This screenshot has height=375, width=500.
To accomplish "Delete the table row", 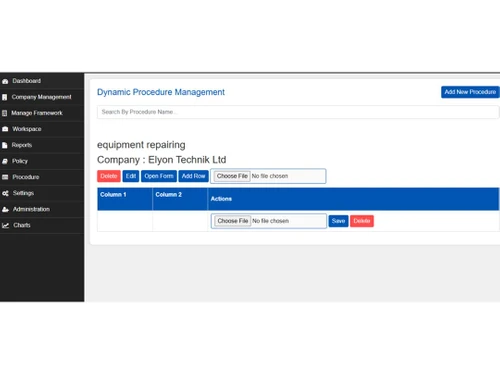I will (362, 221).
